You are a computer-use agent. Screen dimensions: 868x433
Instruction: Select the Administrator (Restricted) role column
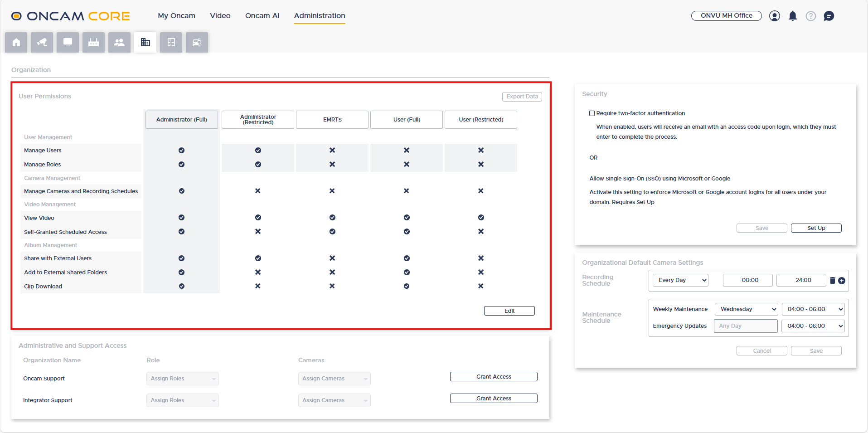pos(258,120)
